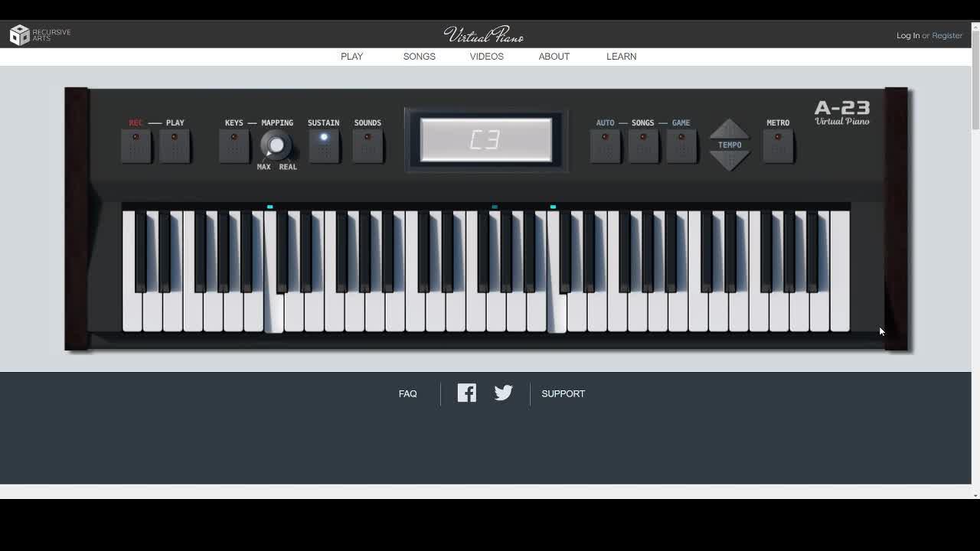Screen dimensions: 980x551
Task: Open the SUPPORT footer link
Action: click(x=563, y=393)
